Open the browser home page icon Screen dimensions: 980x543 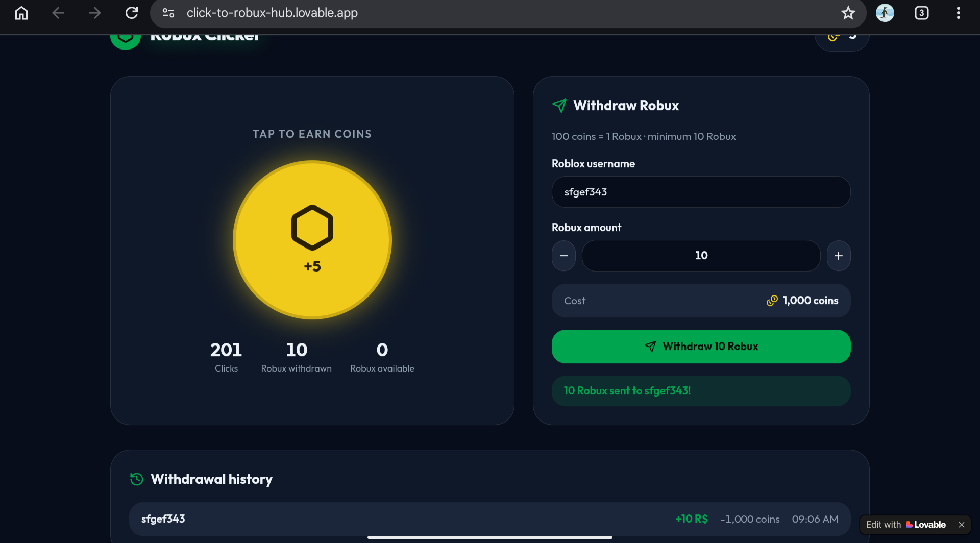coord(21,13)
